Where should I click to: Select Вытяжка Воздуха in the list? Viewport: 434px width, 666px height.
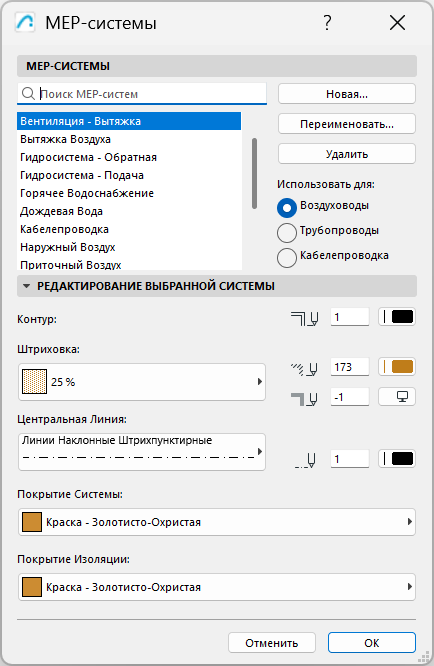click(x=129, y=139)
